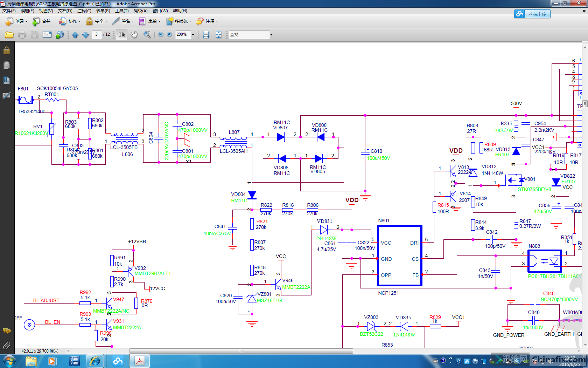Image resolution: width=588 pixels, height=368 pixels.
Task: Click the cloud drive logo beside 拖拽上传
Action: pos(520,14)
